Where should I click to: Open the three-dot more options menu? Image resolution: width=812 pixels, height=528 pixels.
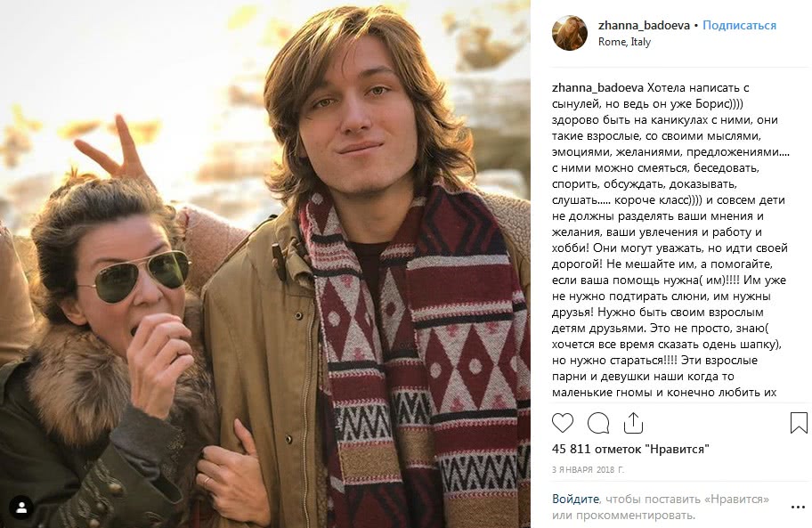click(797, 507)
